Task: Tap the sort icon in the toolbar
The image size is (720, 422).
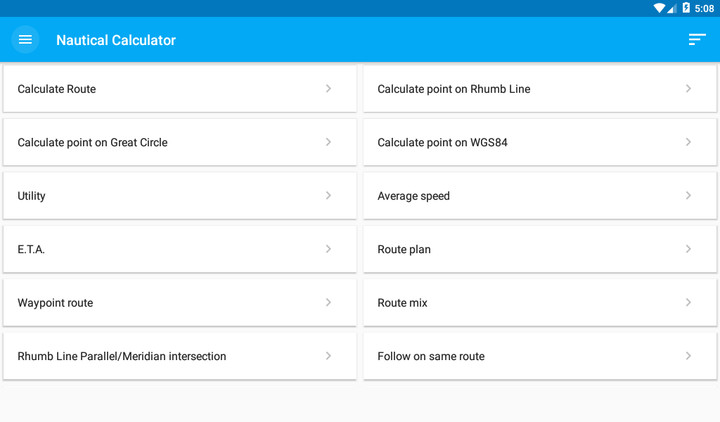Action: [x=697, y=40]
